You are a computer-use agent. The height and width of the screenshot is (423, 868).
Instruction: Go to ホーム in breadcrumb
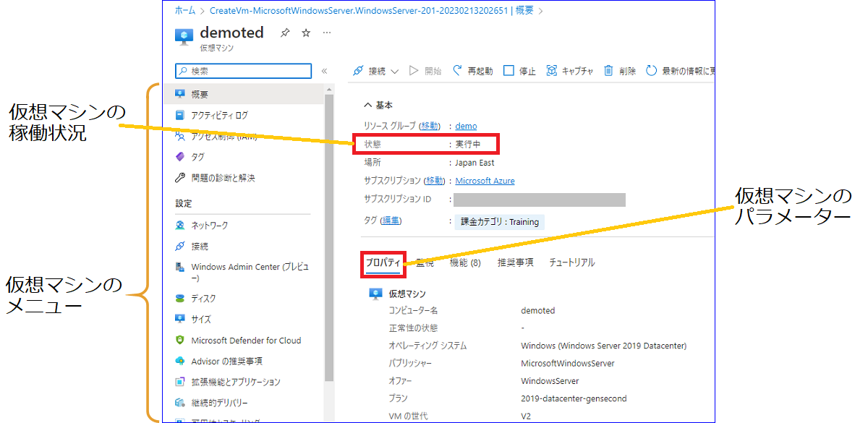(x=185, y=11)
